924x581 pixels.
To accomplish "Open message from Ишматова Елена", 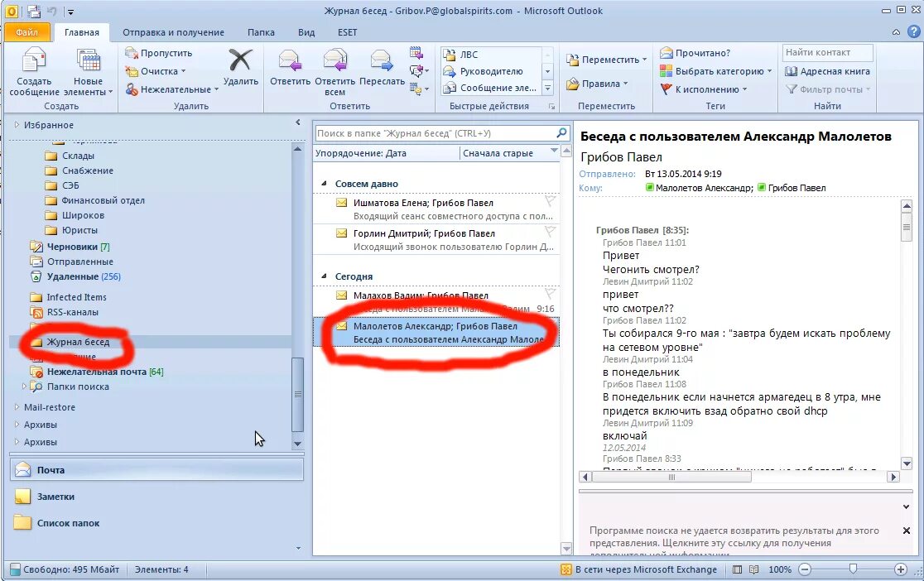I will [x=436, y=209].
